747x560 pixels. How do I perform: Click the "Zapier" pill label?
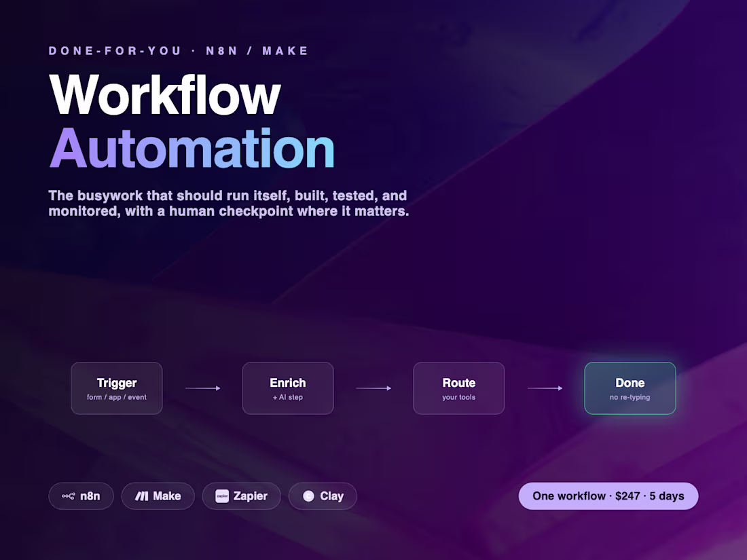(250, 496)
